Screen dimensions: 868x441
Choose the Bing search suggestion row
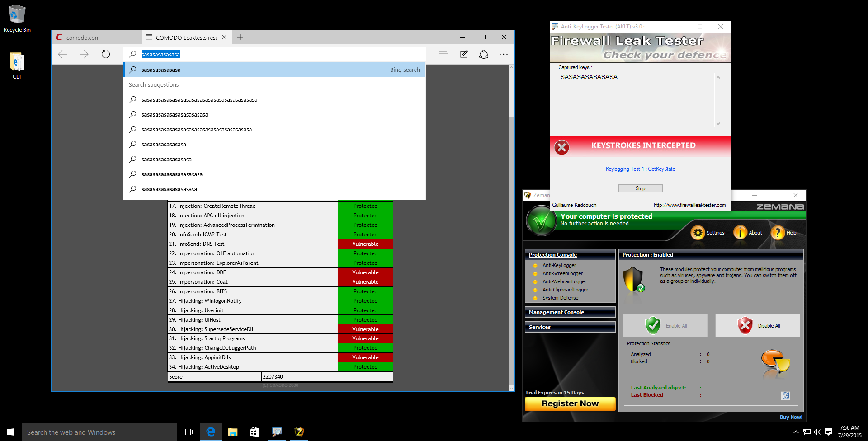[x=274, y=70]
